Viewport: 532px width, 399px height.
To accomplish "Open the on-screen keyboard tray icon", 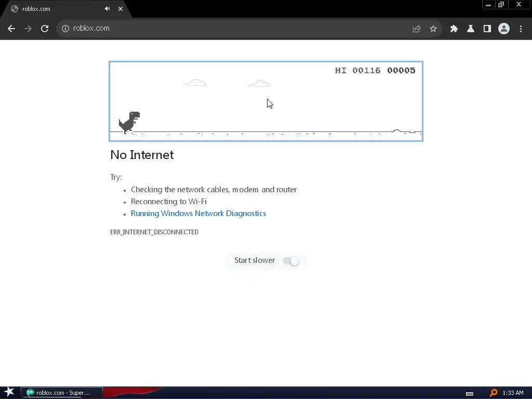I will click(x=470, y=393).
